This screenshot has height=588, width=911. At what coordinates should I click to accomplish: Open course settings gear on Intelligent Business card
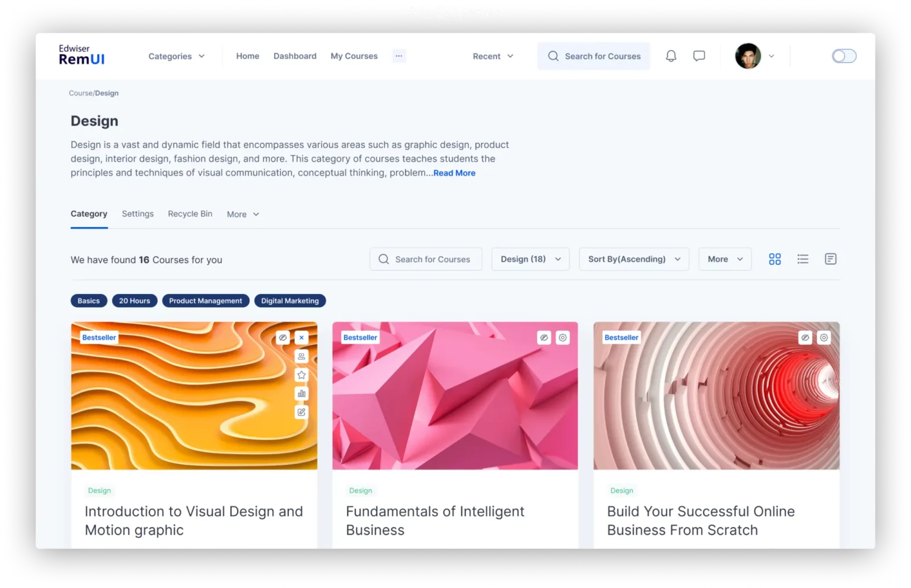pos(562,337)
